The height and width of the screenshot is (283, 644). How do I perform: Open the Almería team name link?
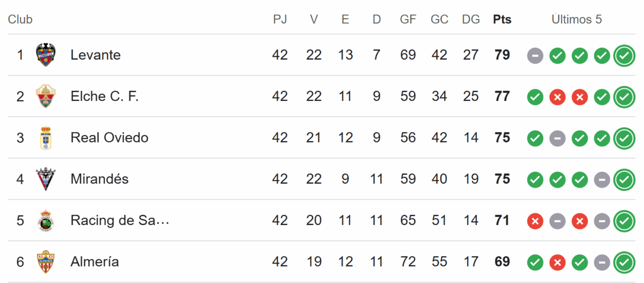[x=94, y=261]
